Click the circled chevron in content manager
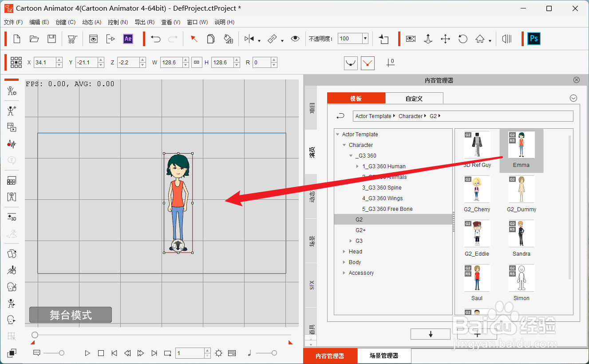The width and height of the screenshot is (589, 364). coord(573,98)
